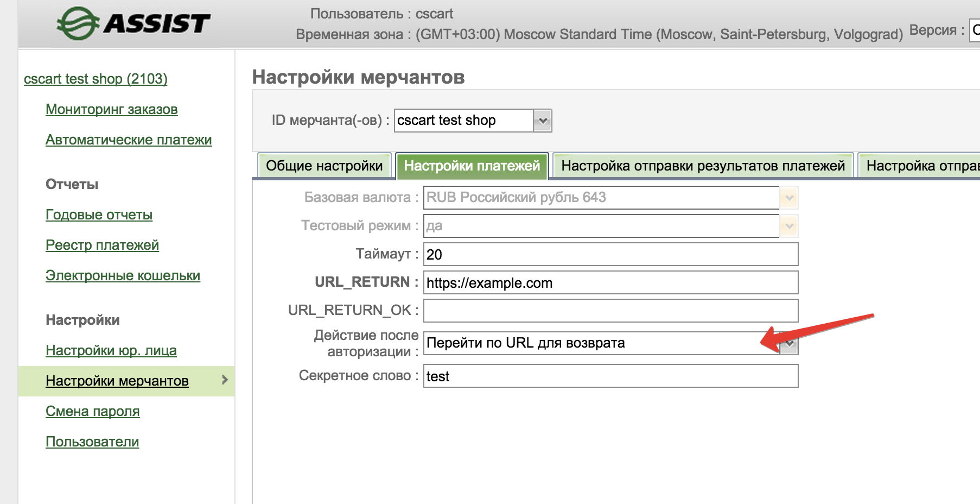Screen dimensions: 980x504
Task: Open Настройка отправки результатов платежей tab
Action: click(x=703, y=166)
